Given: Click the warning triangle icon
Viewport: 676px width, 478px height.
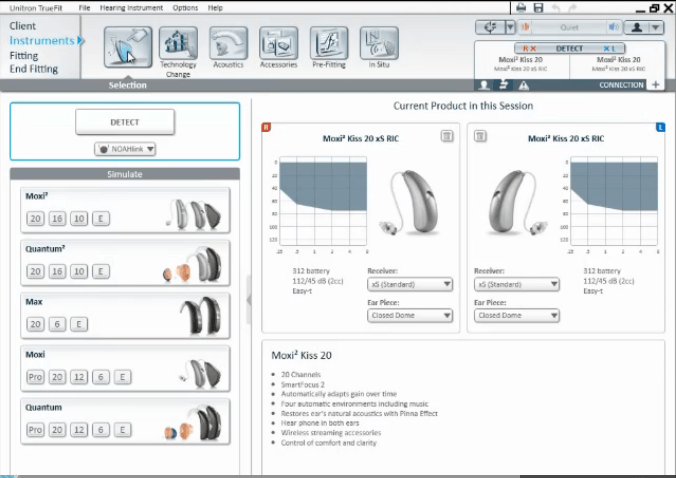Looking at the screenshot, I should tap(524, 86).
